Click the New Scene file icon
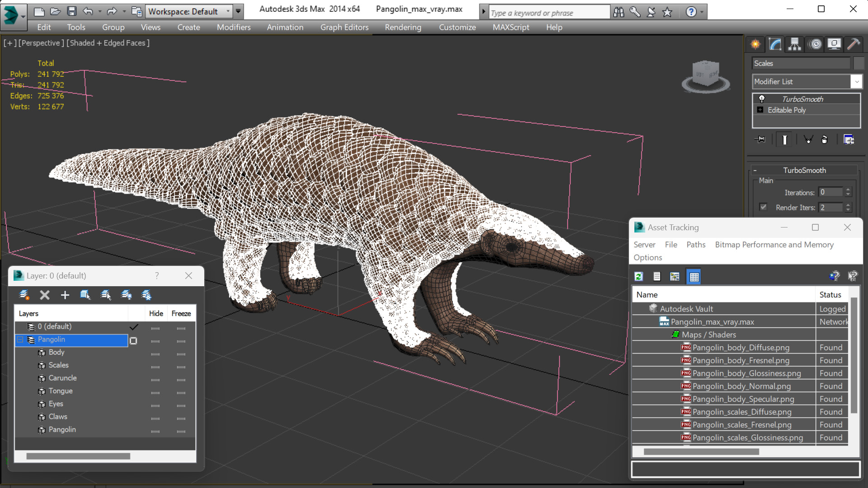 (x=39, y=11)
